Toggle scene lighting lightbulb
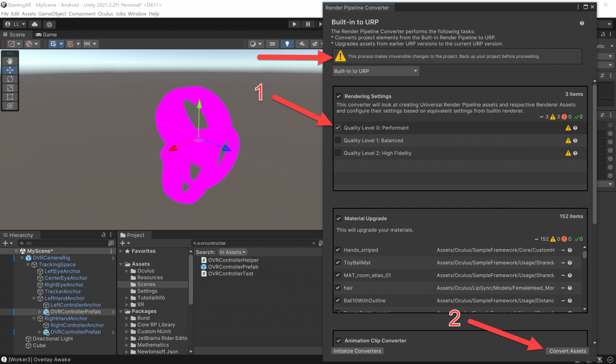 287,44
